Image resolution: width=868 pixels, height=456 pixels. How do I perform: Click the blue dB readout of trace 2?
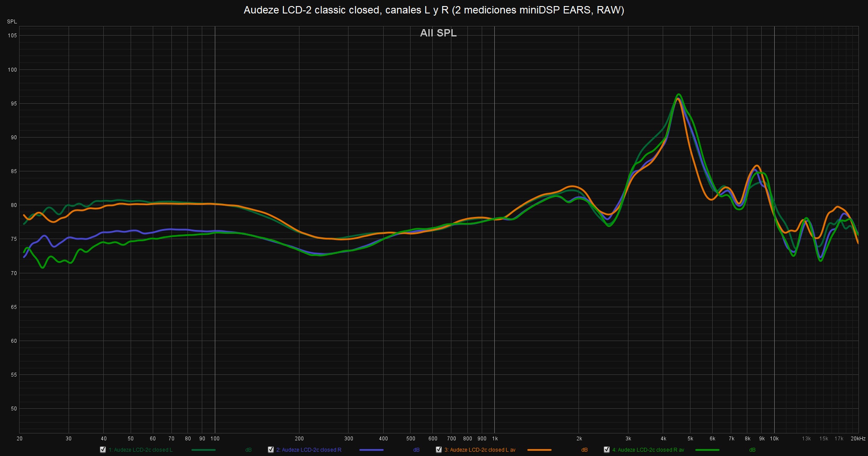[416, 450]
